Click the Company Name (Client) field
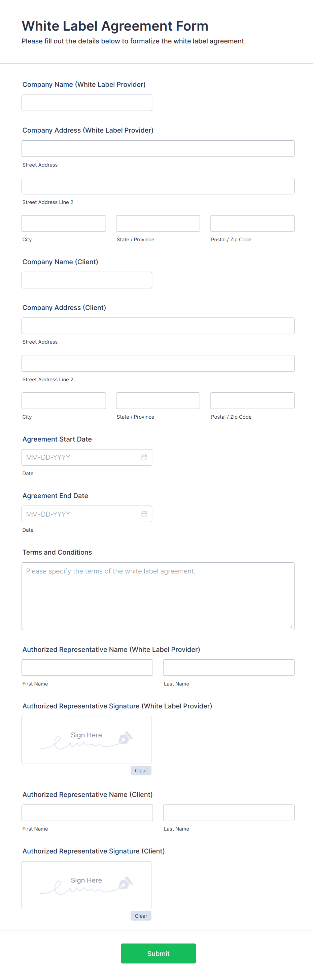 (87, 280)
